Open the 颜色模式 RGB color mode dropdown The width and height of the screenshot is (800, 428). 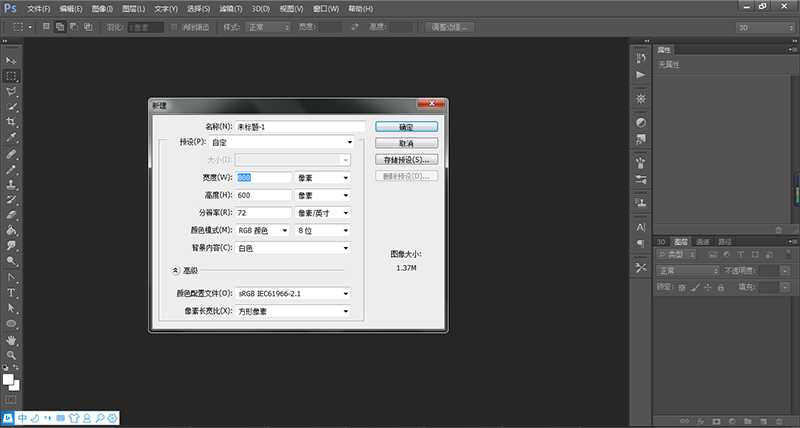coord(263,231)
